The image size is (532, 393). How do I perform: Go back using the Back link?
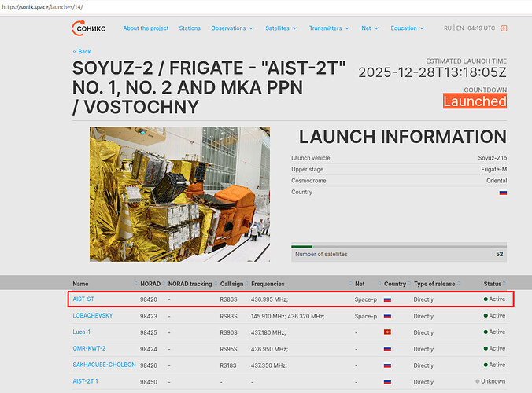pos(82,52)
